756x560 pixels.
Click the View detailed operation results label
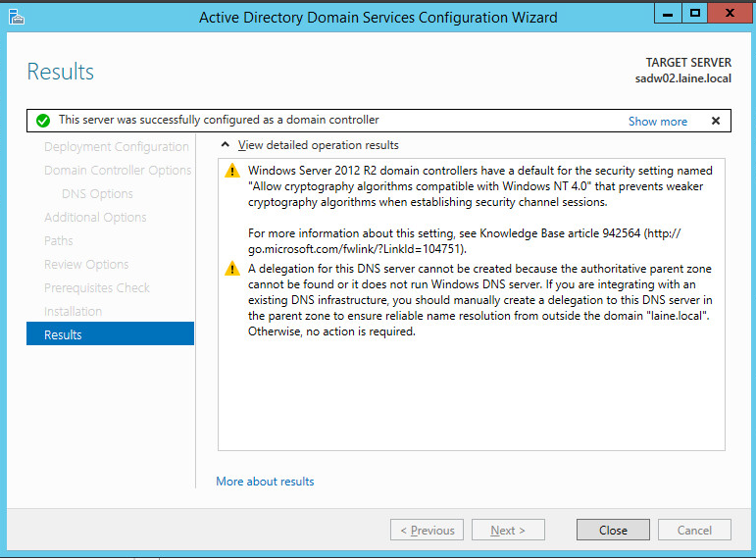[x=319, y=145]
